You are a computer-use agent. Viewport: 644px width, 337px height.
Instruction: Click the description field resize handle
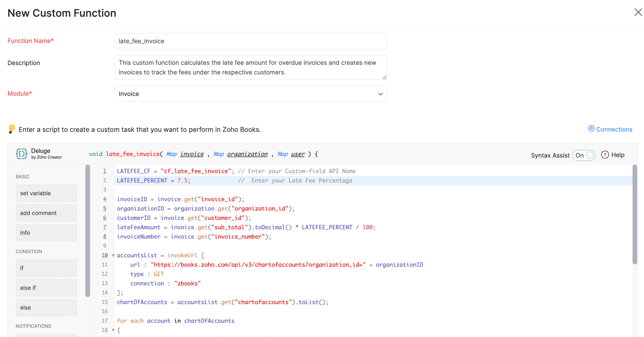point(384,77)
